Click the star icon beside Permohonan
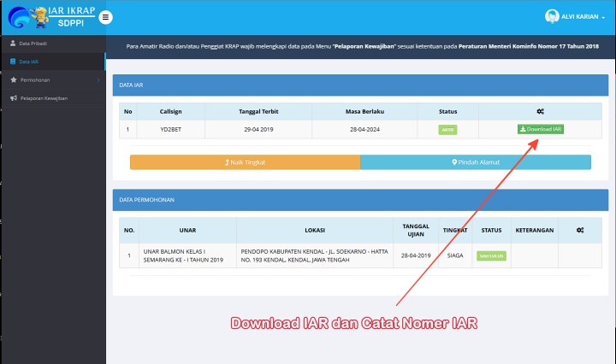This screenshot has width=616, height=364. tap(12, 79)
